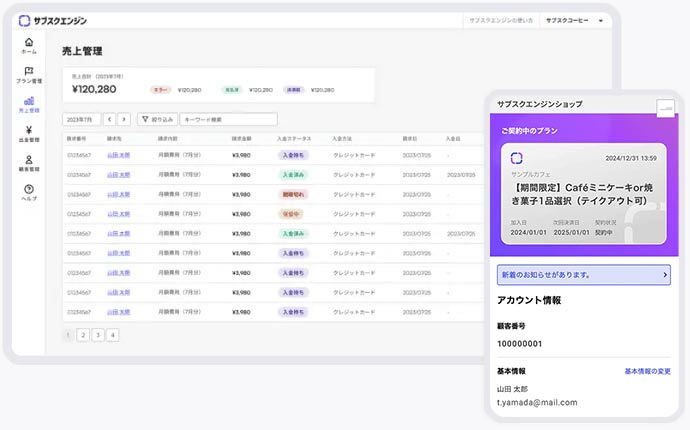Viewport: 690px width, 430px height.
Task: Open プラン管理 flag icon in sidebar
Action: pos(29,71)
